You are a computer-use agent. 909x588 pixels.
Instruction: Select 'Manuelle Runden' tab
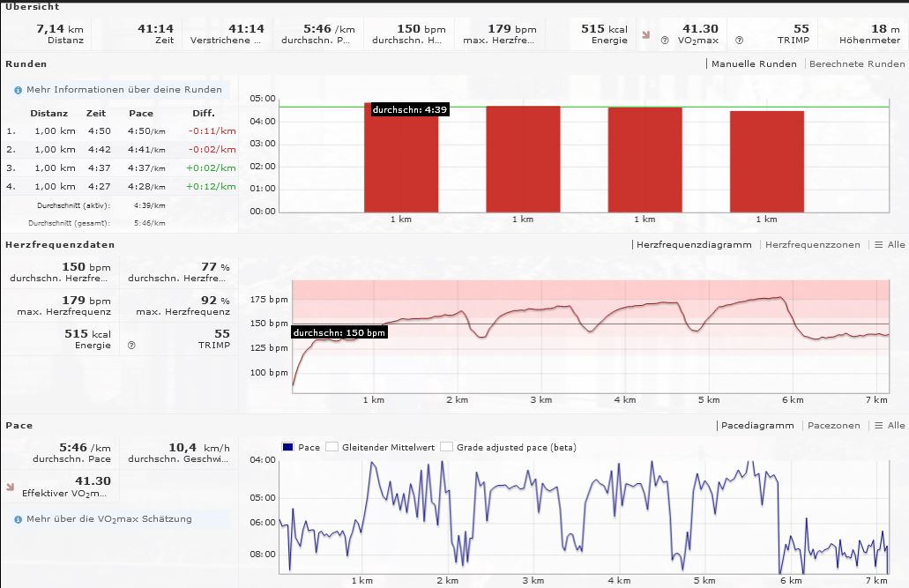click(753, 64)
